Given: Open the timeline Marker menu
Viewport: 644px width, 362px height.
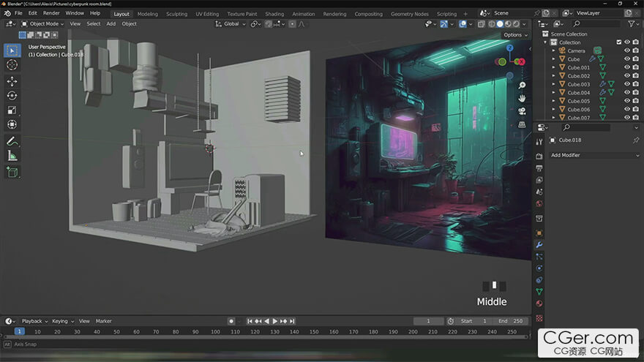Looking at the screenshot, I should (103, 321).
